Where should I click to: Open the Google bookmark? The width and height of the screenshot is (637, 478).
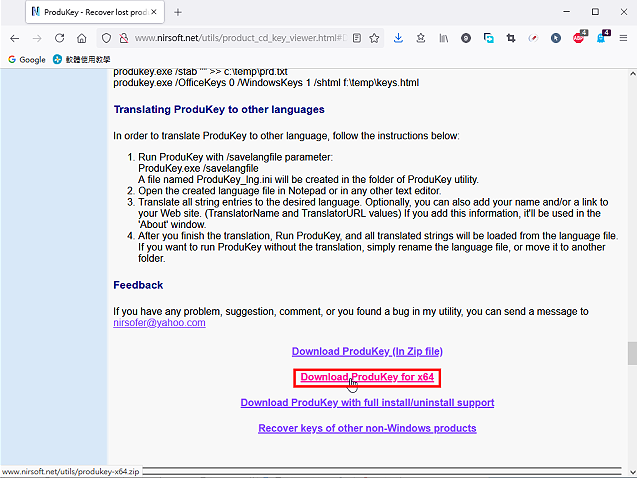point(27,59)
